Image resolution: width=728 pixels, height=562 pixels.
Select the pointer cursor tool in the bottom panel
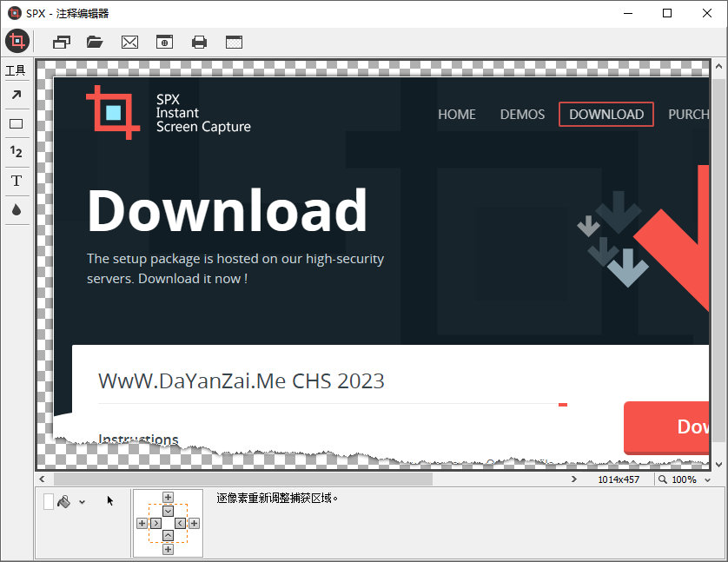[x=110, y=500]
